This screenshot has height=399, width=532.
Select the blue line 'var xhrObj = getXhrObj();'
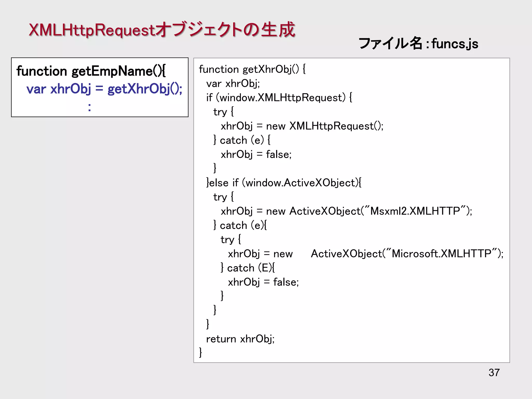104,89
